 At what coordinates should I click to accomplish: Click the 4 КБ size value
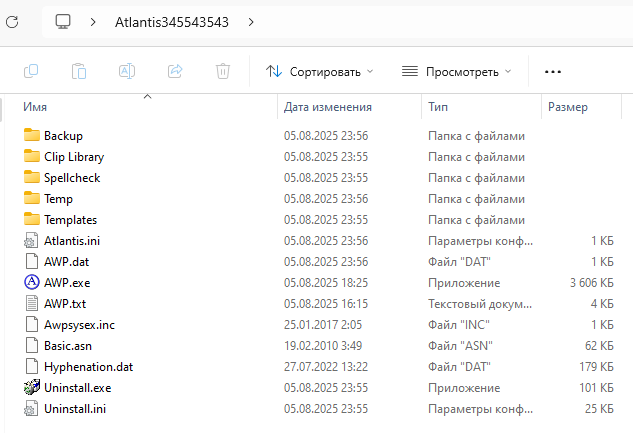click(602, 303)
